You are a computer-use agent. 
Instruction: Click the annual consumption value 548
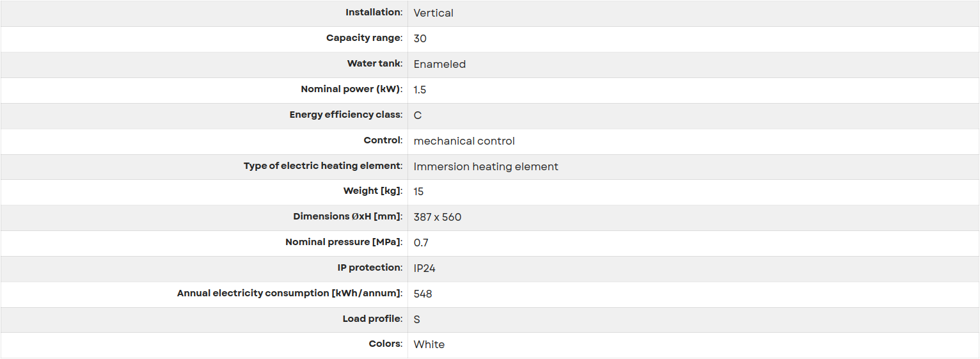tap(423, 294)
